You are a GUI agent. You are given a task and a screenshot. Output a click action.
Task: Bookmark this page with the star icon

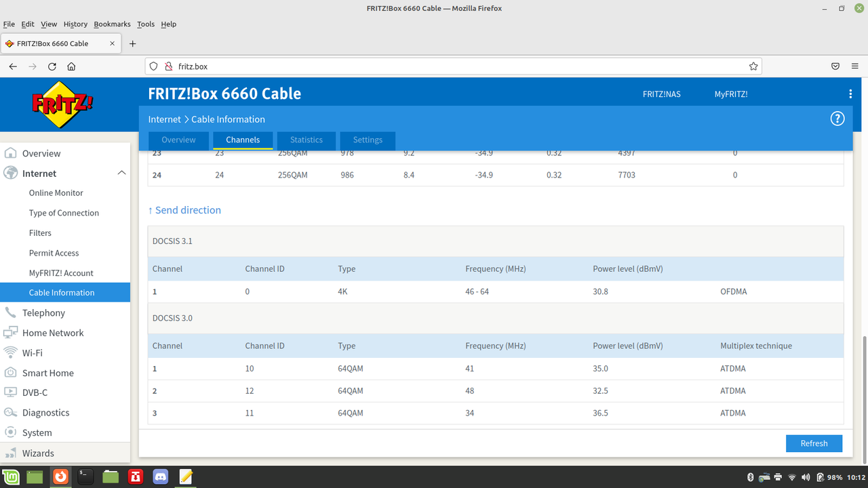753,66
